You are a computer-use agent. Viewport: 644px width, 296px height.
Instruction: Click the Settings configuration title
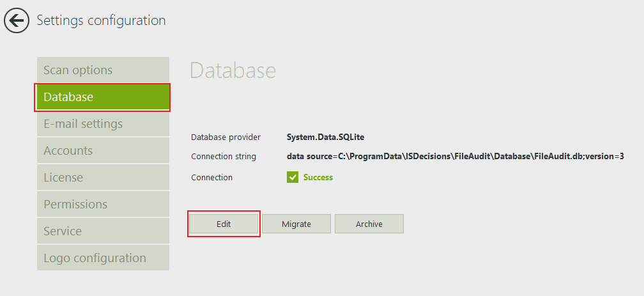(101, 20)
